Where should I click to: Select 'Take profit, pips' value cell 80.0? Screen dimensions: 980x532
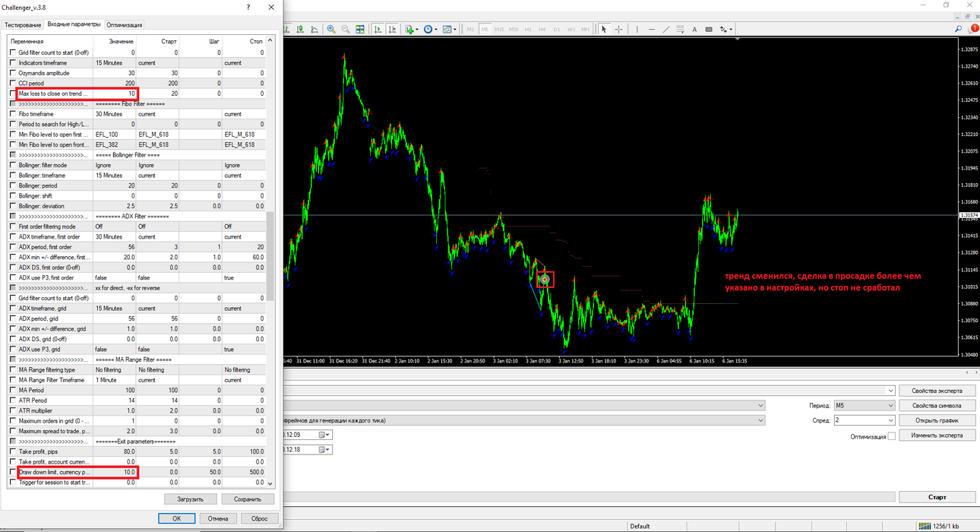(115, 451)
